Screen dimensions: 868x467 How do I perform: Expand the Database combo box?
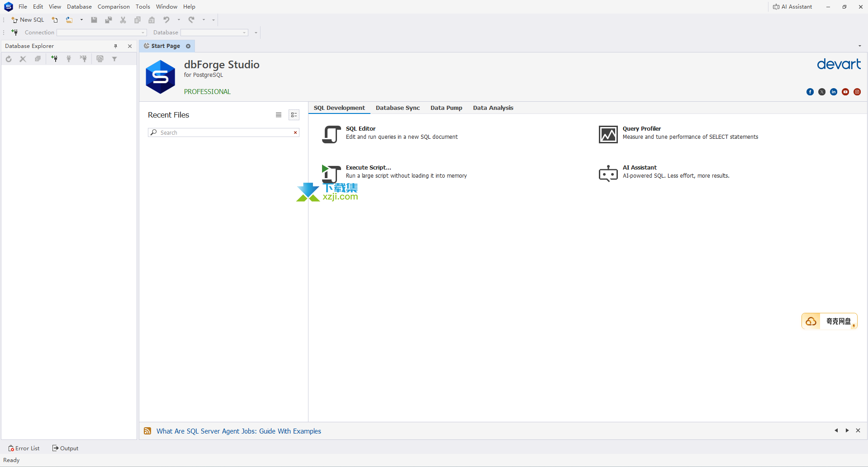(x=244, y=33)
